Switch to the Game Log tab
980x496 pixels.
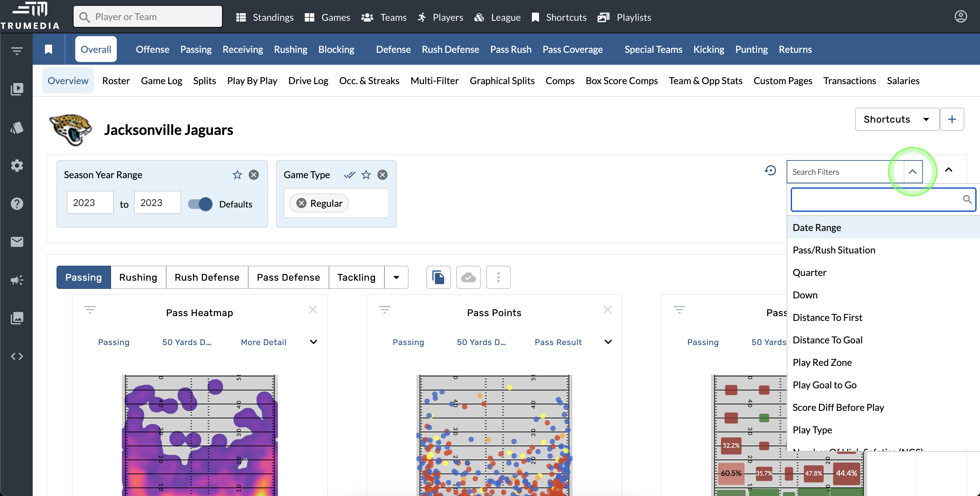161,81
